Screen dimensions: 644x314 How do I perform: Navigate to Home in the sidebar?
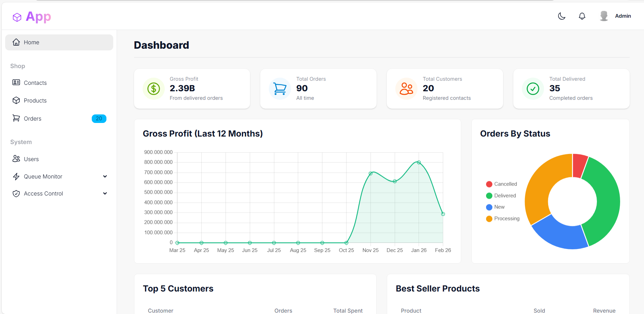[31, 42]
